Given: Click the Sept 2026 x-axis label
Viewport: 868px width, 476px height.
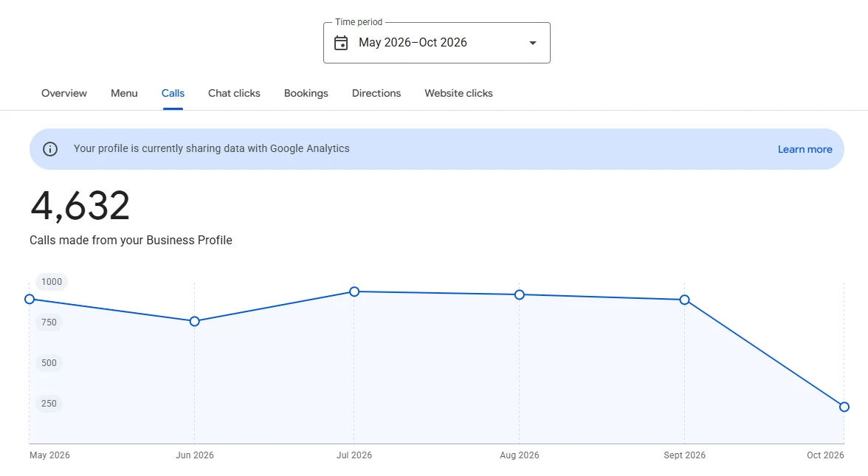Looking at the screenshot, I should tap(685, 455).
